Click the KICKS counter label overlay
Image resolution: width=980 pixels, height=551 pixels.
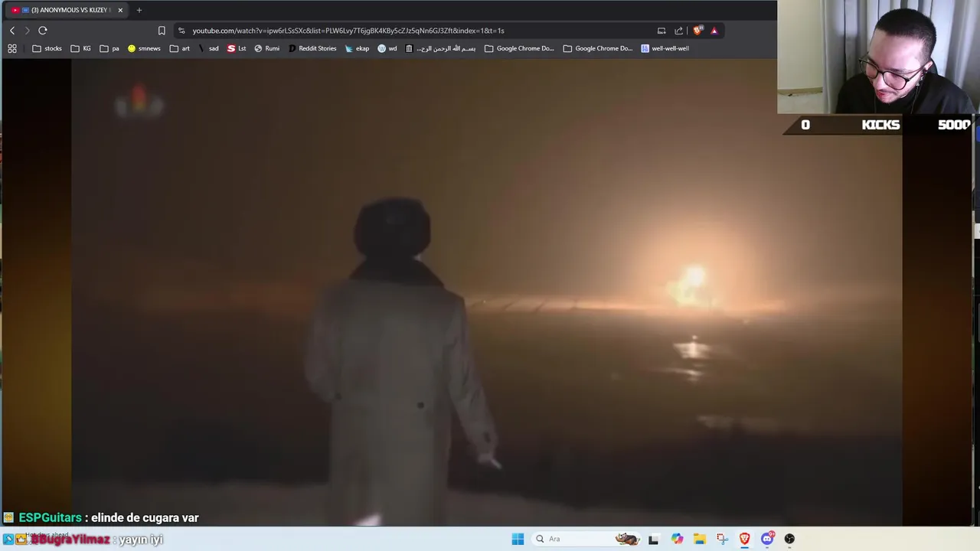click(880, 125)
